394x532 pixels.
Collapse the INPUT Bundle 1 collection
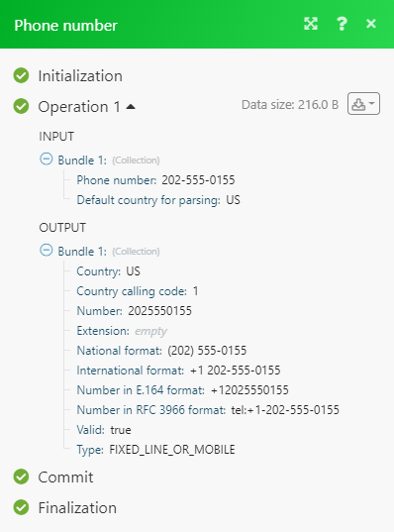[x=47, y=159]
